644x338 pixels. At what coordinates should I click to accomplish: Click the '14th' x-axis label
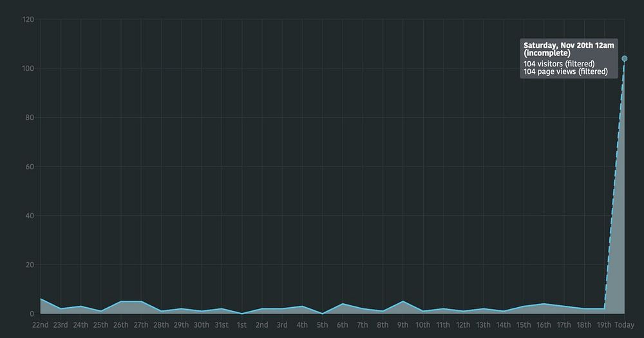point(503,325)
